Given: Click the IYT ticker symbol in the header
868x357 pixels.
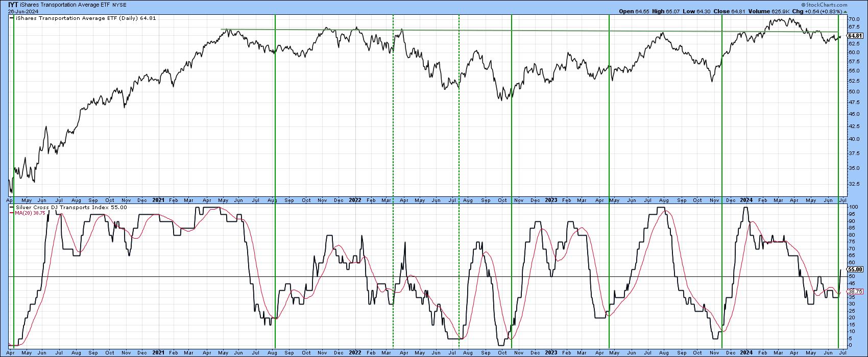Looking at the screenshot, I should coord(14,4).
